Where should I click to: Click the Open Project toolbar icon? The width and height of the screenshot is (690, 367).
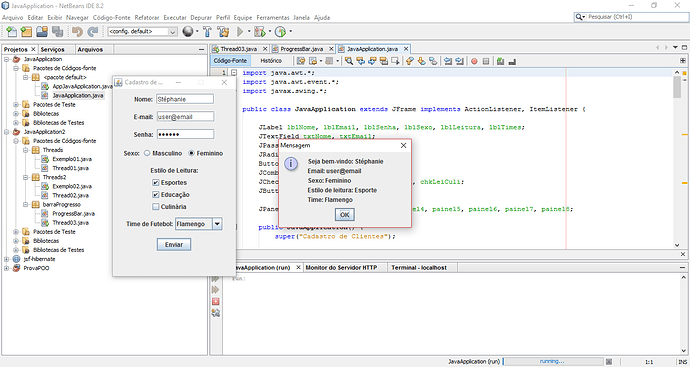[42, 31]
